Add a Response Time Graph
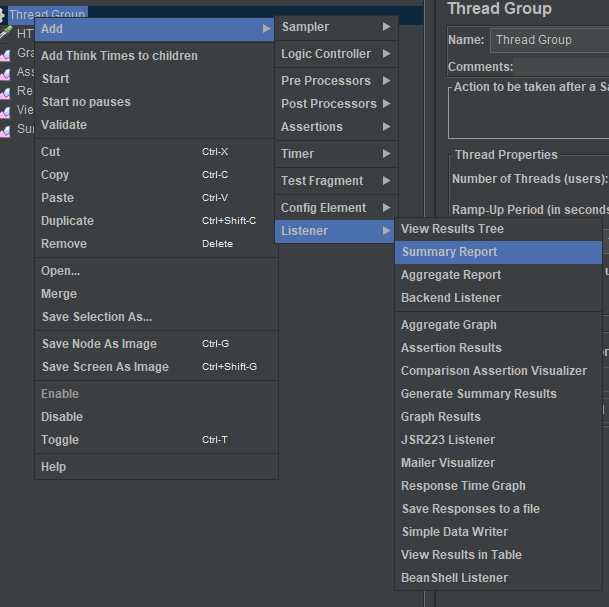This screenshot has width=609, height=607. [498, 486]
